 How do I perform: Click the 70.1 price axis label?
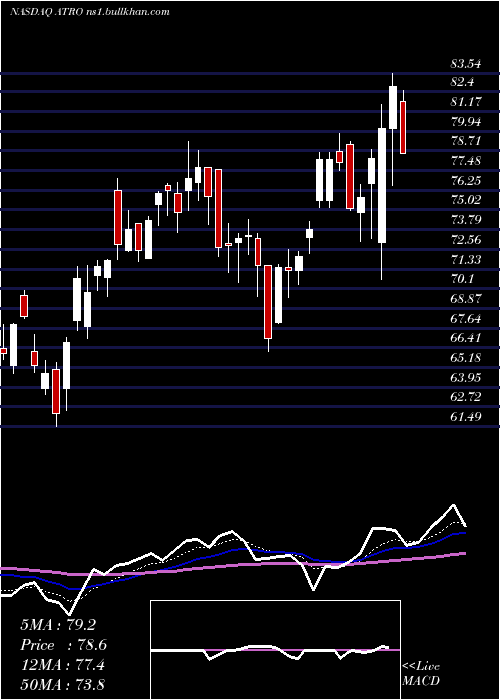462,279
